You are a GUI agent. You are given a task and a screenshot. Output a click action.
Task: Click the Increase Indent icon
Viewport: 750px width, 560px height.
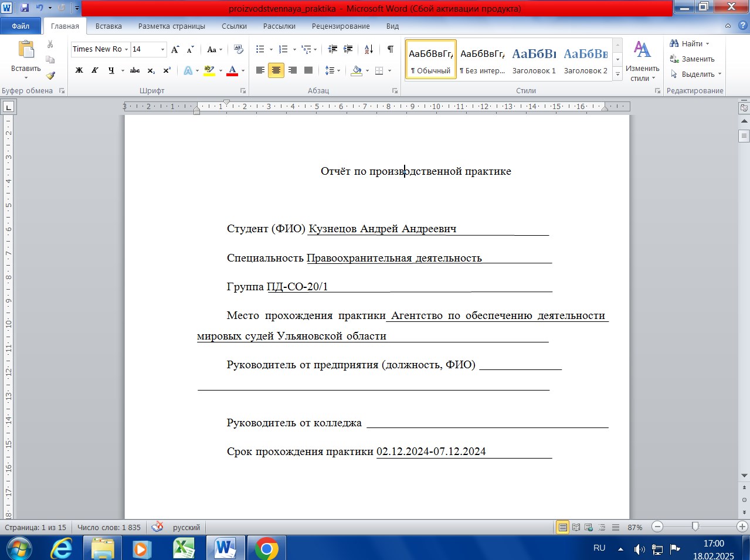348,49
